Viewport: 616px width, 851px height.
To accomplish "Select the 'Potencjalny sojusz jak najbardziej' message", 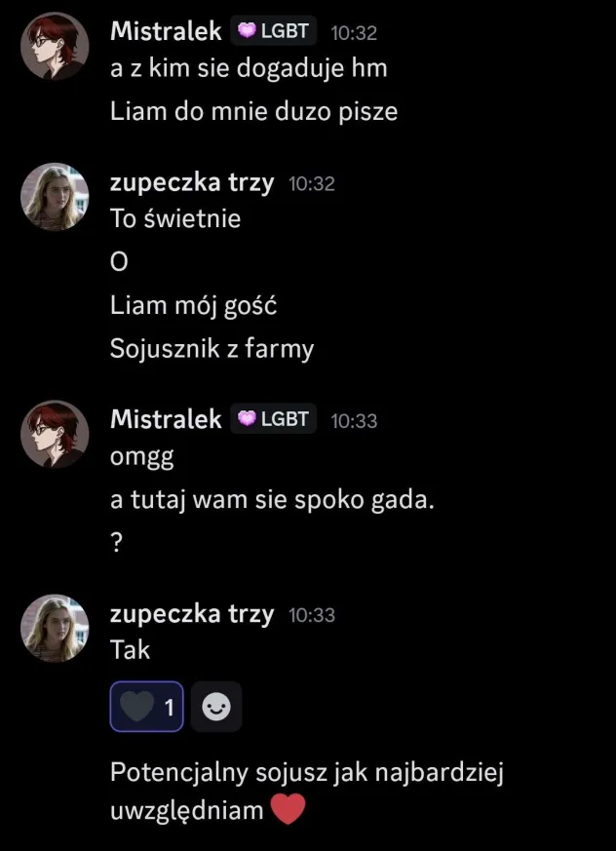I will click(307, 773).
